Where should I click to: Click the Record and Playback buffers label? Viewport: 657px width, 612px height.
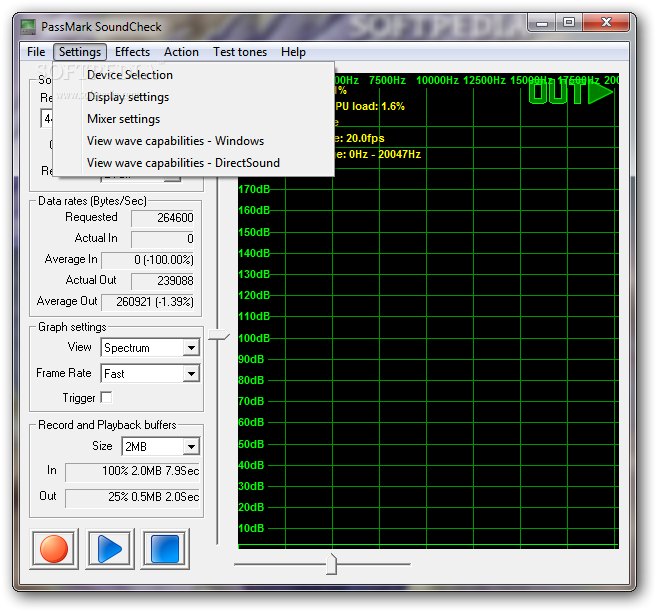(x=107, y=425)
